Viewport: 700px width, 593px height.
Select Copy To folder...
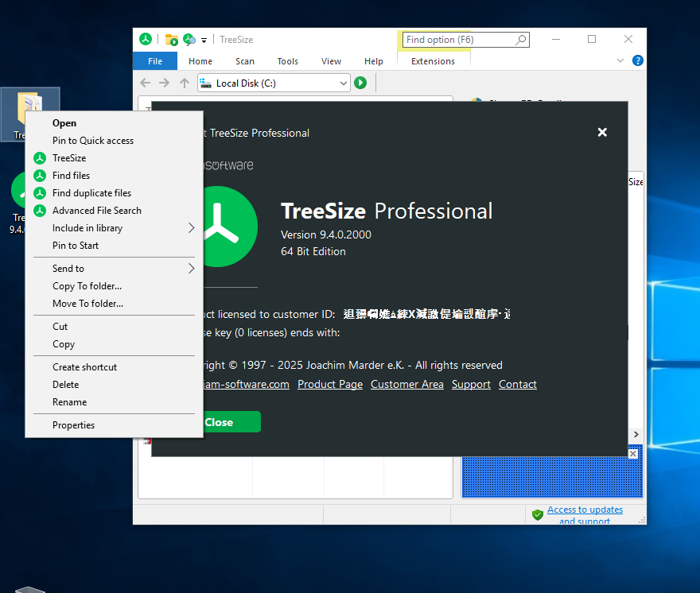(x=115, y=286)
